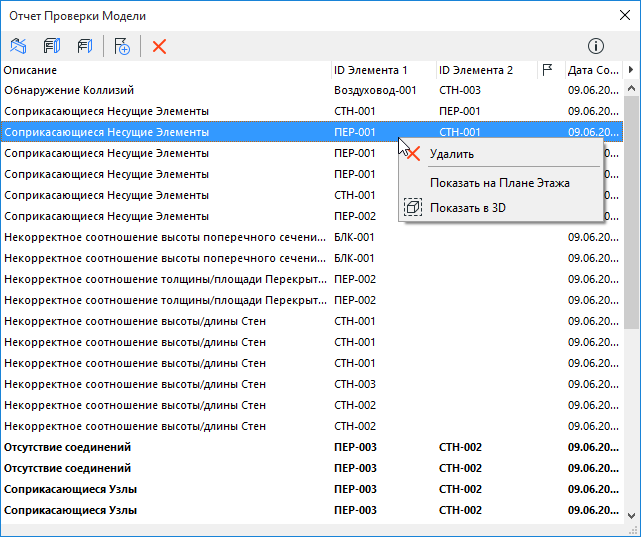Select Показать на Плане Этажа menu entry
This screenshot has width=641, height=537.
pyautogui.click(x=500, y=183)
